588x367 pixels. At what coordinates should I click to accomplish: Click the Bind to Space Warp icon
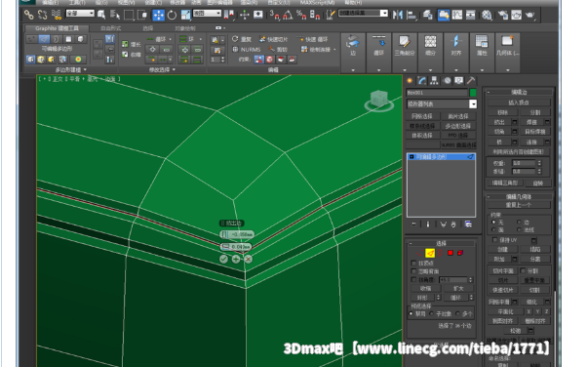coord(57,15)
